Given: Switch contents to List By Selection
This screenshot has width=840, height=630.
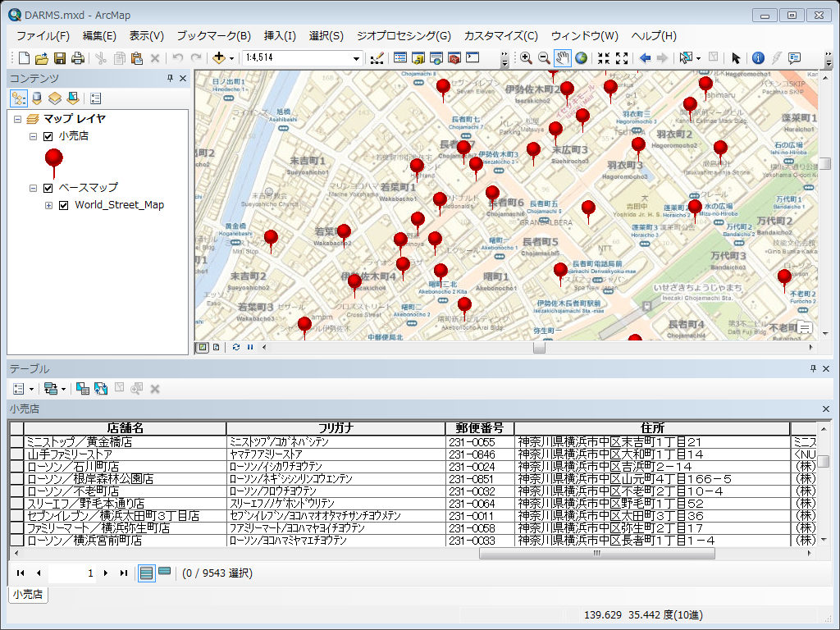Looking at the screenshot, I should [x=73, y=98].
